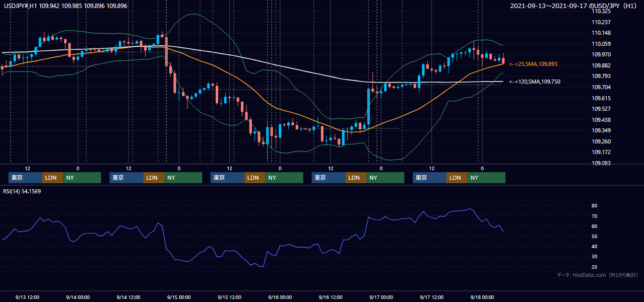The image size is (644, 302).
Task: Click price axis value 109.615
Action: pyautogui.click(x=601, y=98)
